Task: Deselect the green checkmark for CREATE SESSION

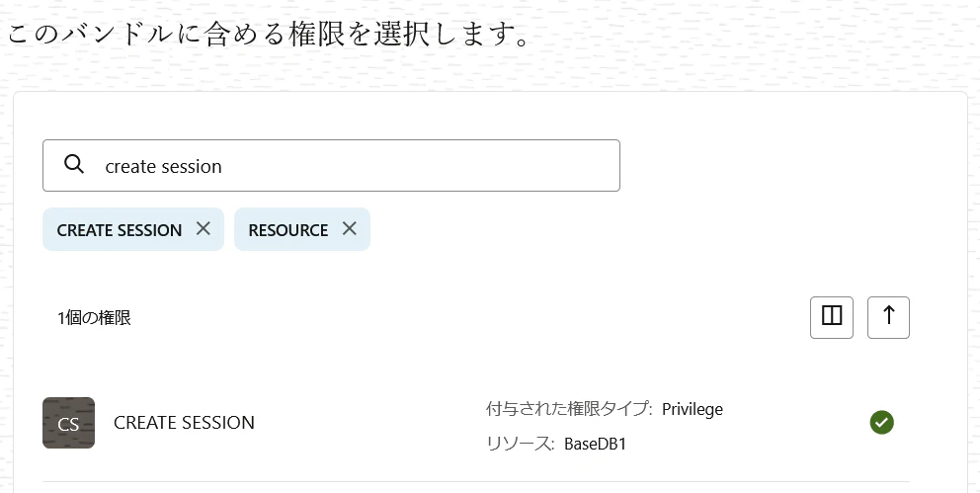Action: [882, 423]
